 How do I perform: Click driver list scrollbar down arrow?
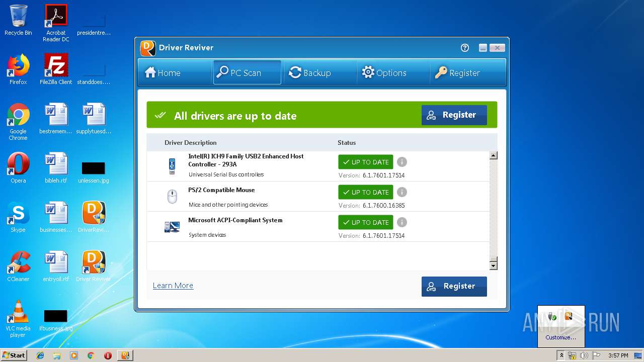(494, 265)
